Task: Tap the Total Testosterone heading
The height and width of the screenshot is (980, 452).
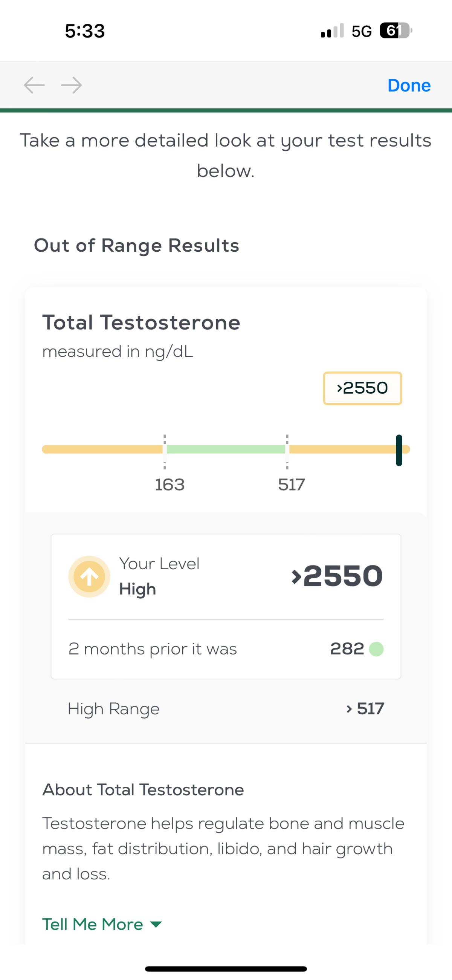Action: pyautogui.click(x=141, y=323)
